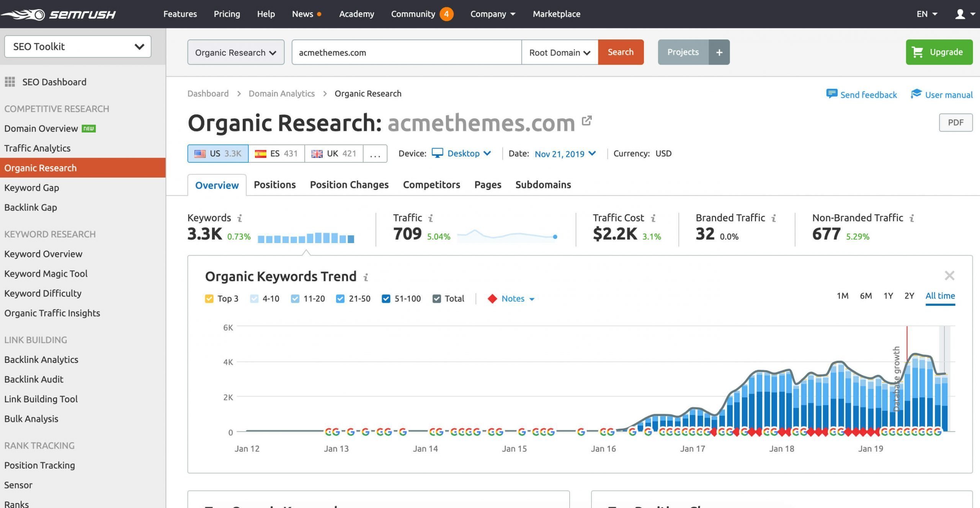The width and height of the screenshot is (980, 508).
Task: Switch to the Competitors tab
Action: pos(431,185)
